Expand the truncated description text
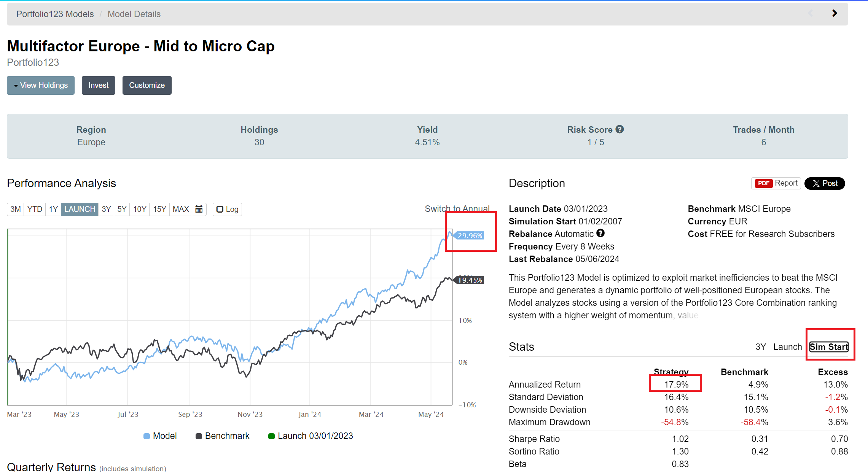Image resolution: width=868 pixels, height=472 pixels. [688, 315]
